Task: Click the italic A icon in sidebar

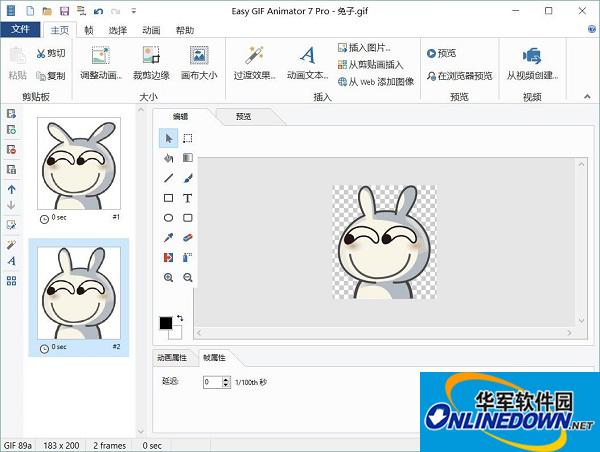Action: [x=11, y=261]
